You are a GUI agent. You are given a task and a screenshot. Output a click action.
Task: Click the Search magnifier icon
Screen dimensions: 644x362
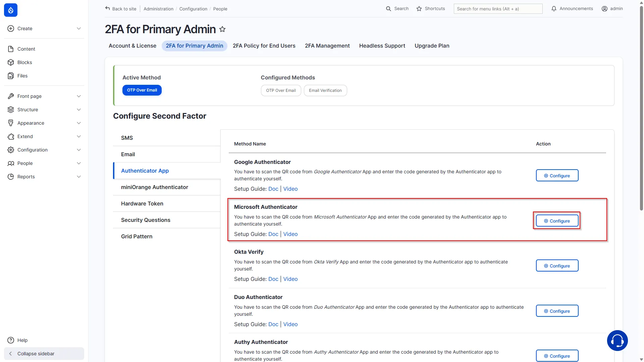point(388,9)
